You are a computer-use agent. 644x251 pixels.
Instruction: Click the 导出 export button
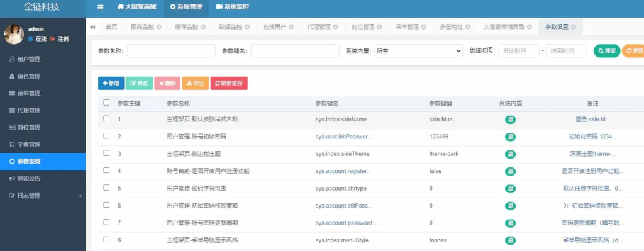coord(196,83)
